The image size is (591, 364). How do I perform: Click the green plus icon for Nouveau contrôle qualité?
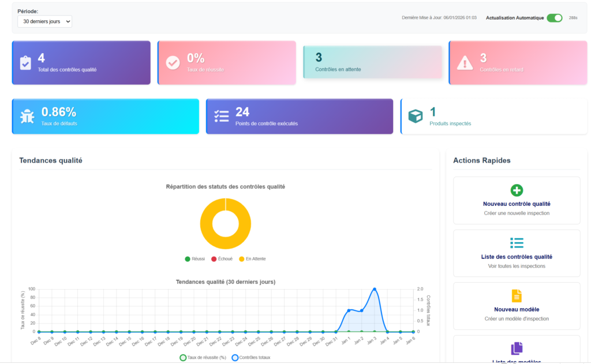[517, 190]
